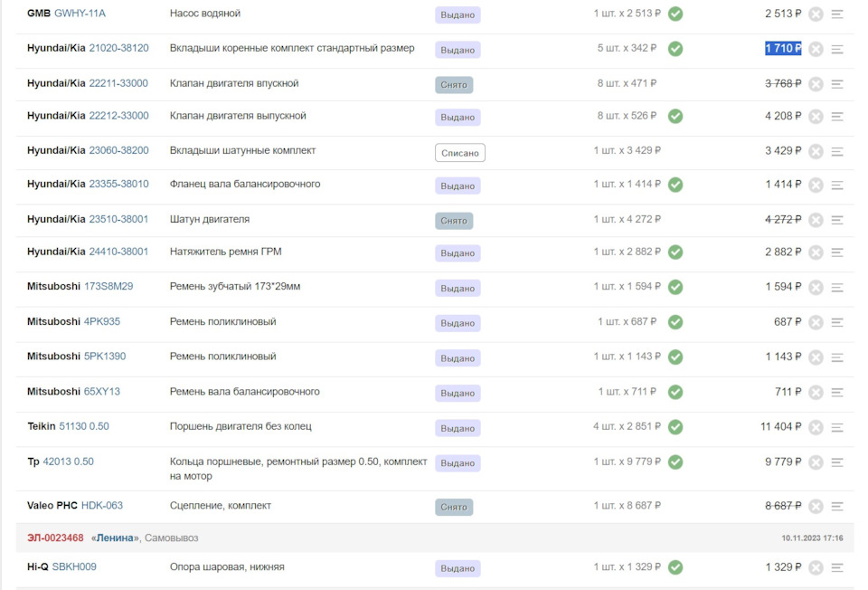Click the green checkmark on GMB GWHY-11A row
This screenshot has height=590, width=868.
(x=675, y=14)
